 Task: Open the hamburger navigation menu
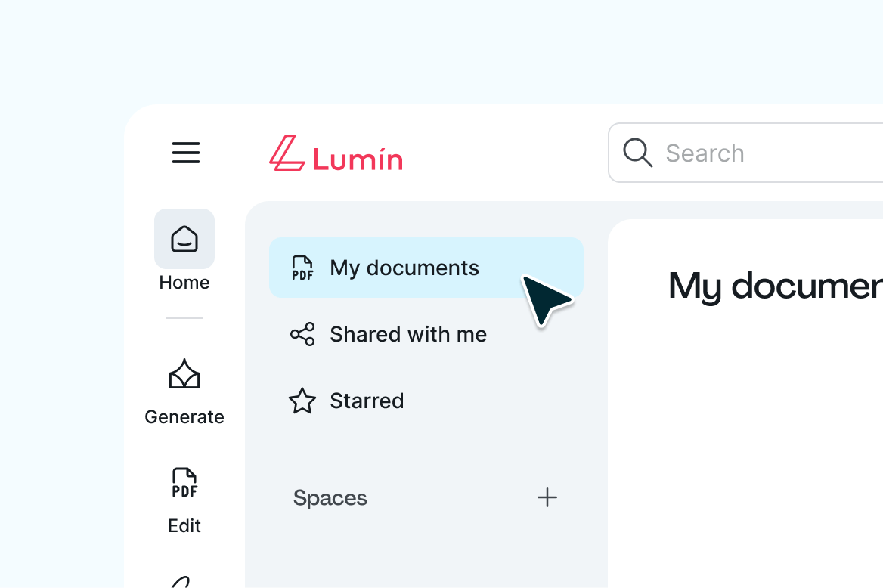click(x=185, y=153)
